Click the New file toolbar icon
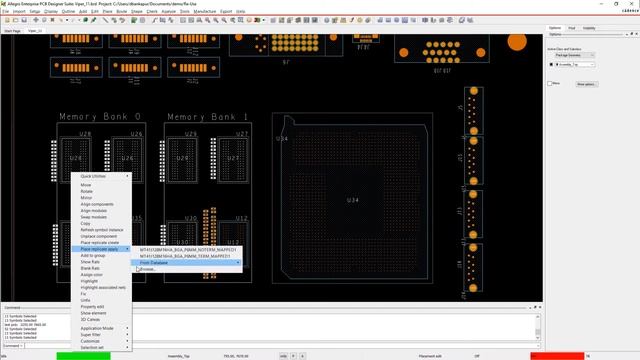The width and height of the screenshot is (640, 360). point(7,20)
